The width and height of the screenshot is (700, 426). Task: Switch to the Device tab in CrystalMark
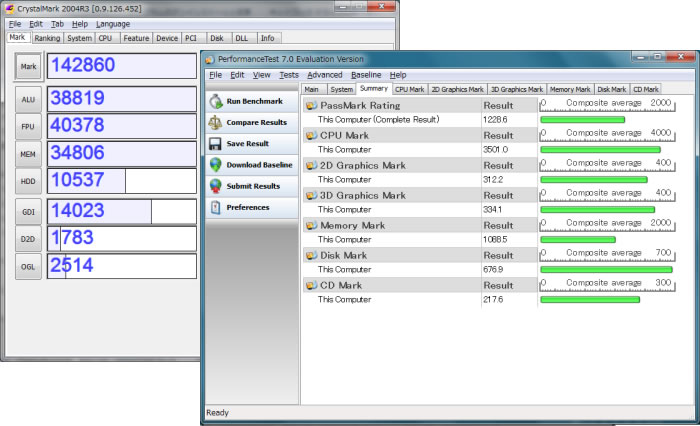(167, 38)
